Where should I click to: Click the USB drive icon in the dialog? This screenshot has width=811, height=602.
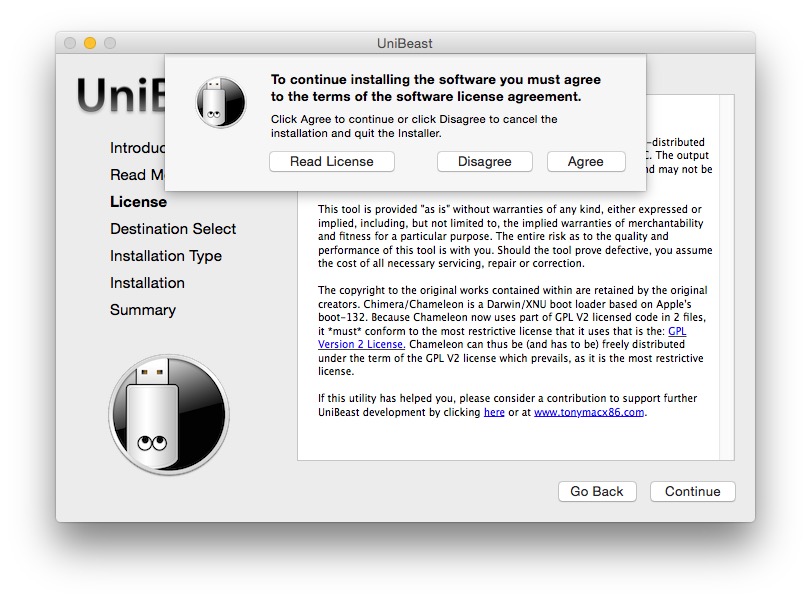coord(220,103)
